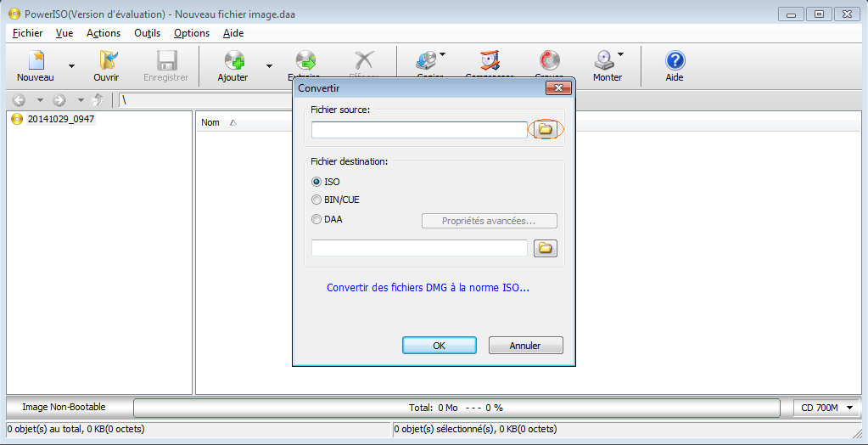Select the ISO radio button
868x445 pixels.
click(x=316, y=182)
